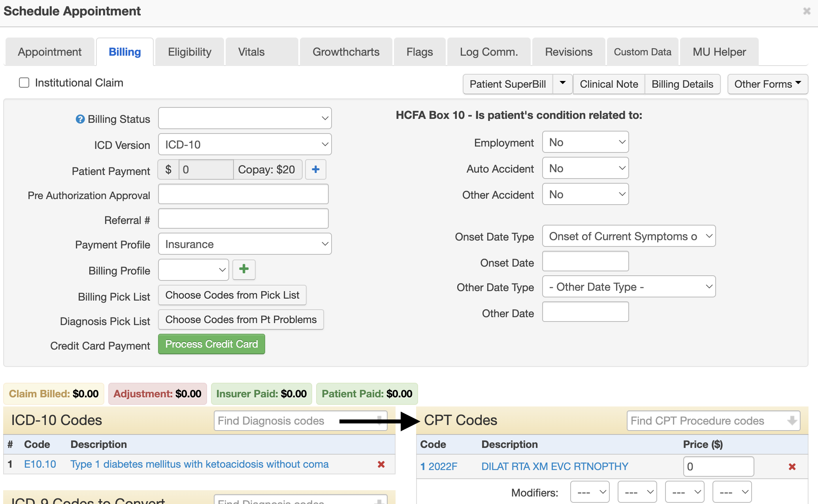Screen dimensions: 818x504
Task: Open the E10.10 code link
Action: click(x=40, y=464)
